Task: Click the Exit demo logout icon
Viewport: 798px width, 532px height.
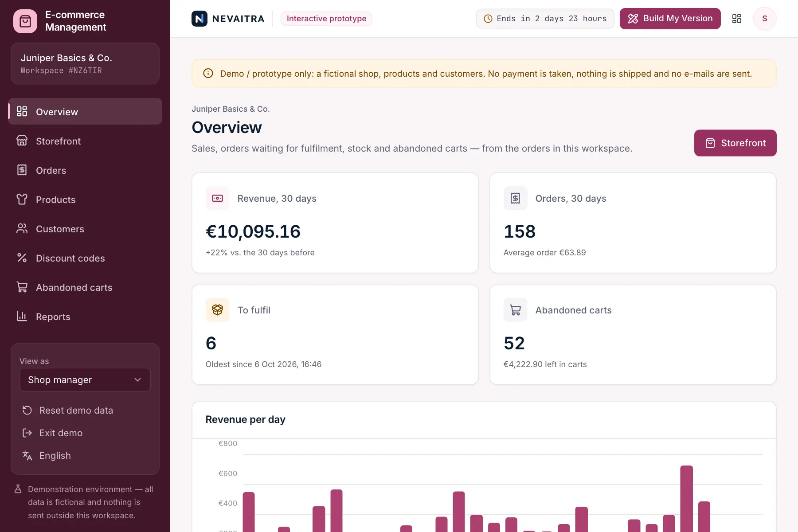Action: click(27, 433)
